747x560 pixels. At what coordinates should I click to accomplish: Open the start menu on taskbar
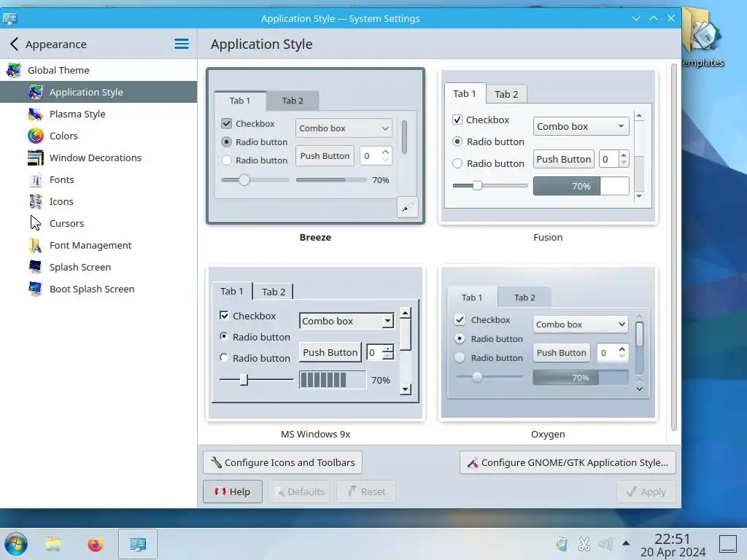coord(16,544)
